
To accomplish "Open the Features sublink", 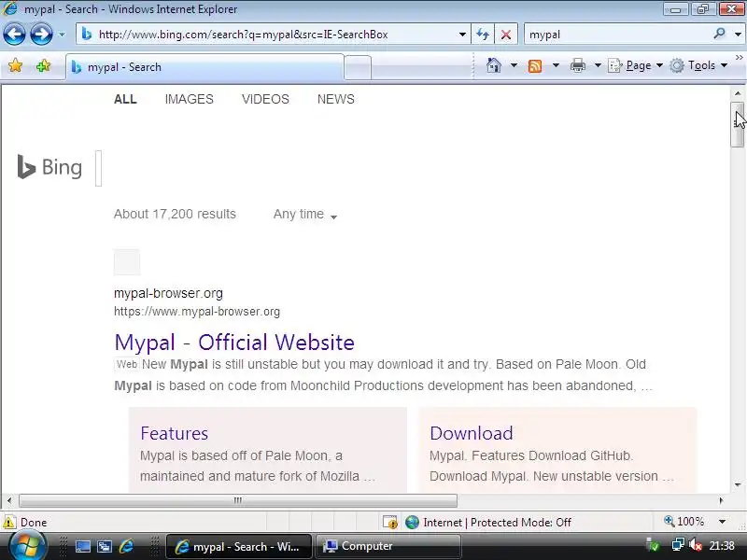I will (175, 433).
